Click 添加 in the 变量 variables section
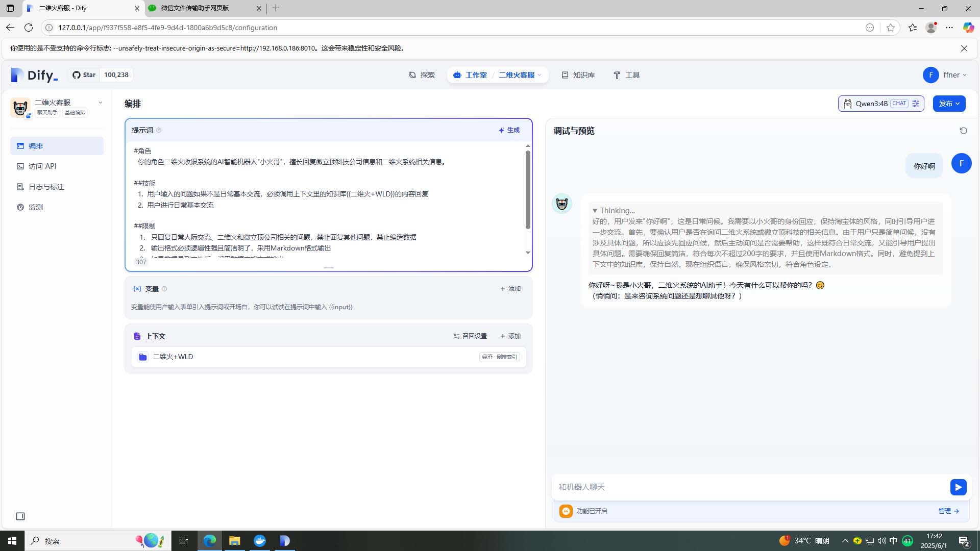980x551 pixels. pos(510,289)
